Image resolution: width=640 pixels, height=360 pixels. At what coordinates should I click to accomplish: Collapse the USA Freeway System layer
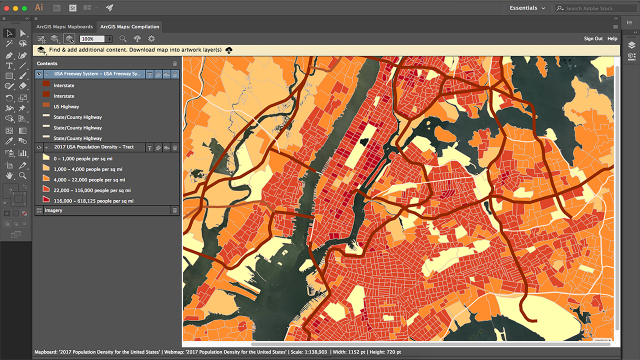tap(46, 74)
